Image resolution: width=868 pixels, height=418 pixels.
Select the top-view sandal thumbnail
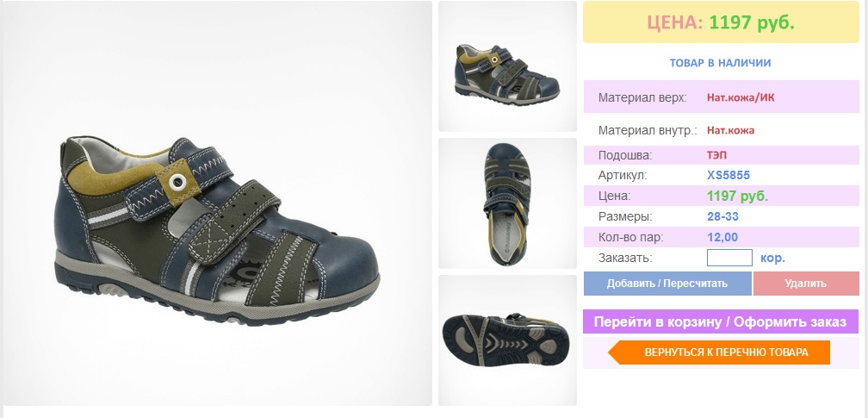(x=508, y=203)
